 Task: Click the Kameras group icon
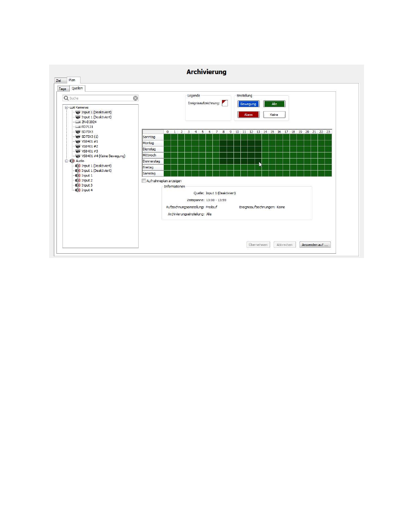point(72,107)
